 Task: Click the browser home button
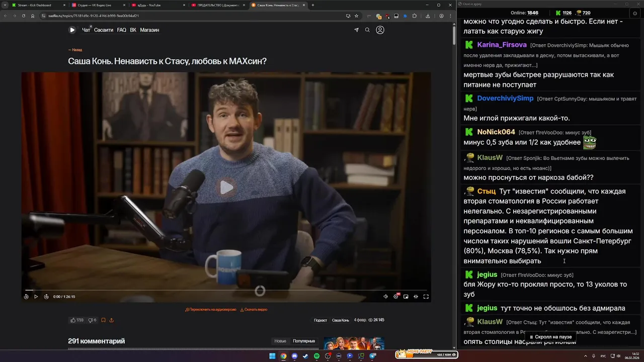click(x=33, y=16)
